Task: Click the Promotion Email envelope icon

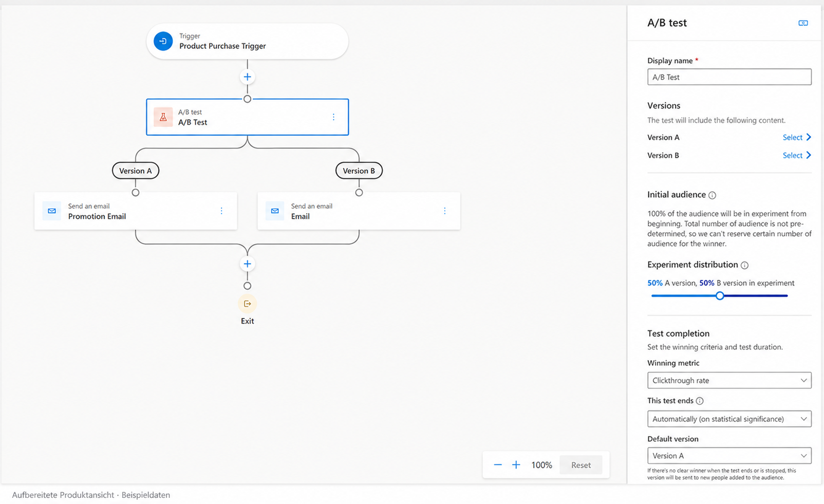Action: point(52,211)
